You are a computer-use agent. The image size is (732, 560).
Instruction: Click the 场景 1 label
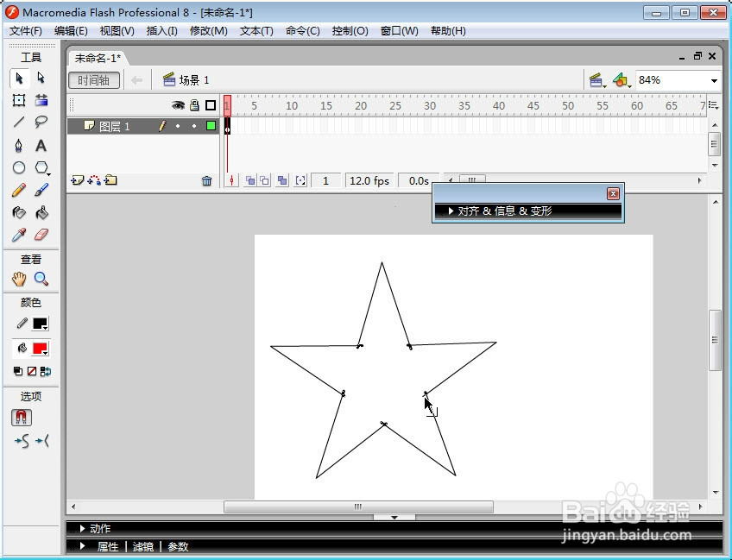(193, 80)
